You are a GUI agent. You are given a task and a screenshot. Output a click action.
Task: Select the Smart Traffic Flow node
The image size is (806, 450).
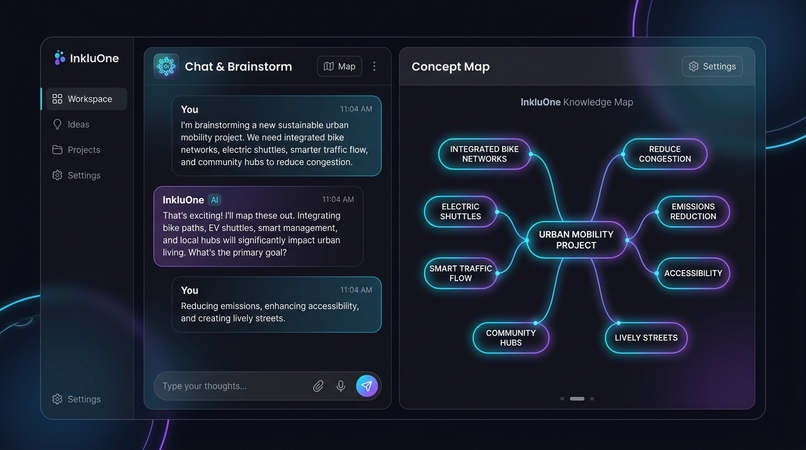point(461,273)
